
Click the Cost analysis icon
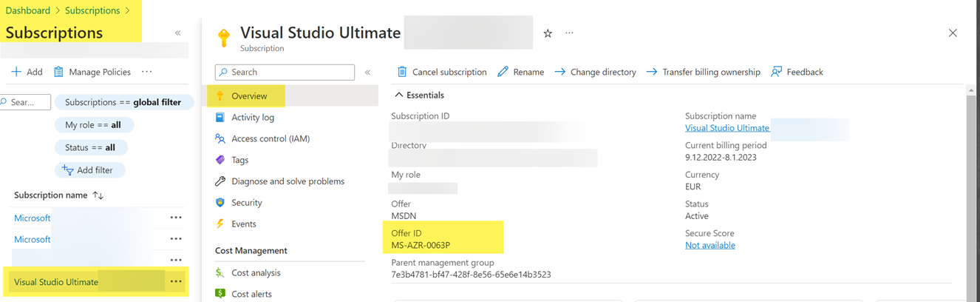click(x=220, y=273)
